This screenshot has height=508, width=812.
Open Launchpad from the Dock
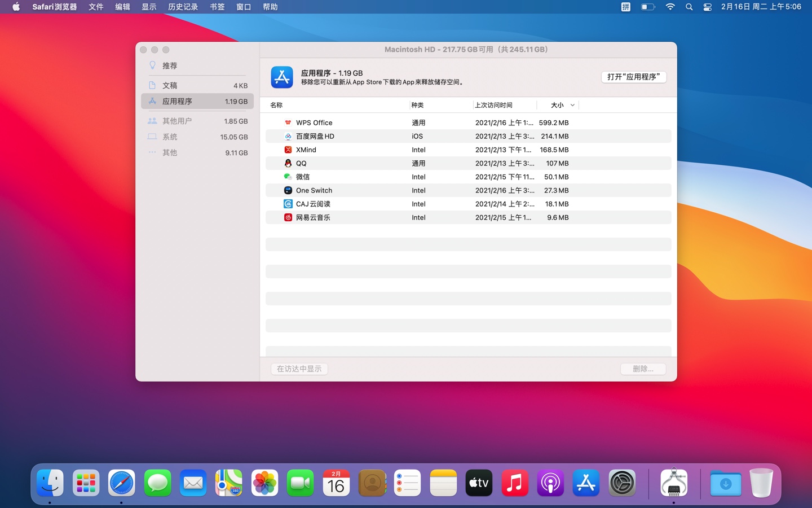pos(86,483)
